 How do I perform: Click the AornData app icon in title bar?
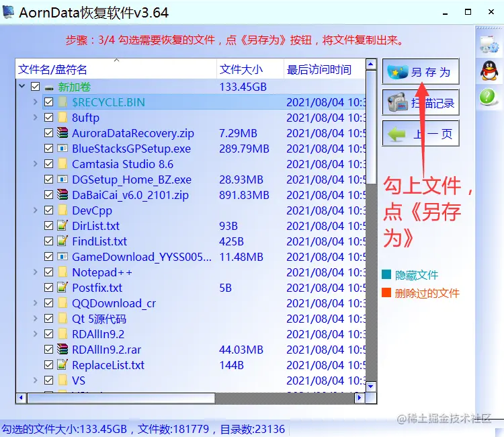click(x=8, y=12)
